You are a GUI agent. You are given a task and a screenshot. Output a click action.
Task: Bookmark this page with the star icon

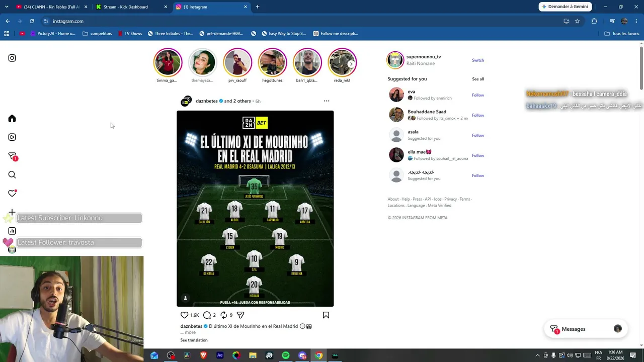click(577, 21)
